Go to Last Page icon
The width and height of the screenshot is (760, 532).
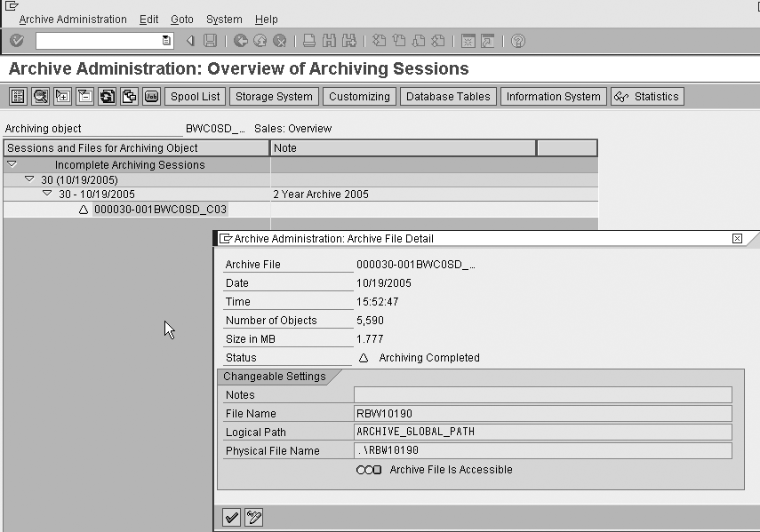[438, 41]
